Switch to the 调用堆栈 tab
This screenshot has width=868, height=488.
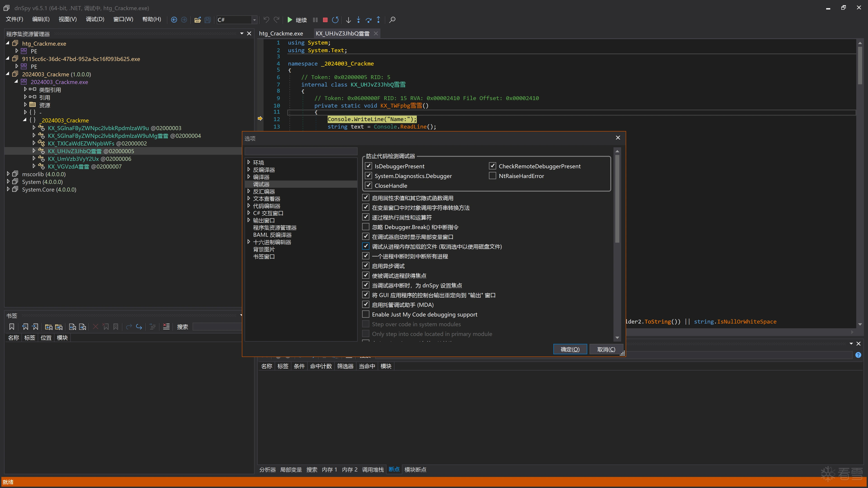[373, 469]
